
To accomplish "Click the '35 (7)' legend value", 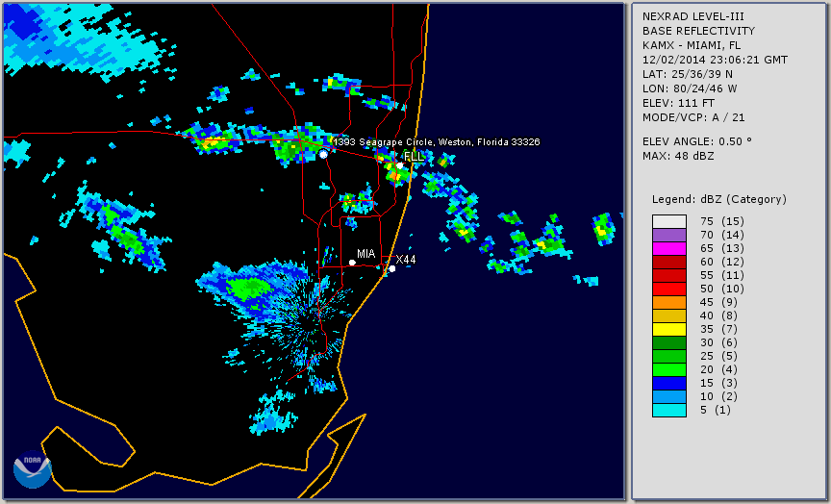I will [x=718, y=330].
